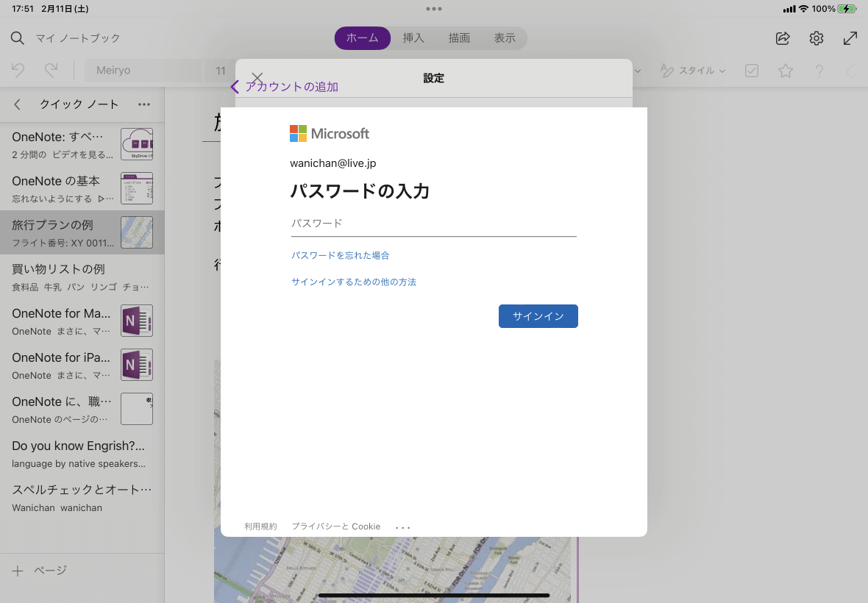Add a new page with + ページ
This screenshot has width=868, height=603.
tap(39, 571)
